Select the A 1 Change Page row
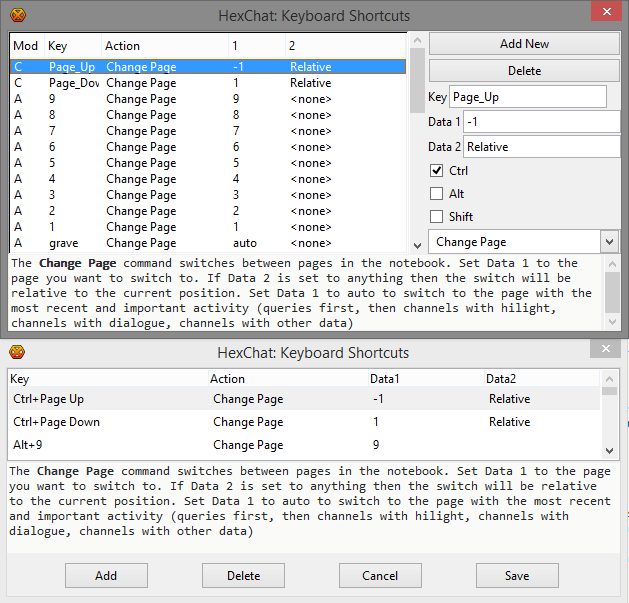This screenshot has height=603, width=629. (x=208, y=227)
